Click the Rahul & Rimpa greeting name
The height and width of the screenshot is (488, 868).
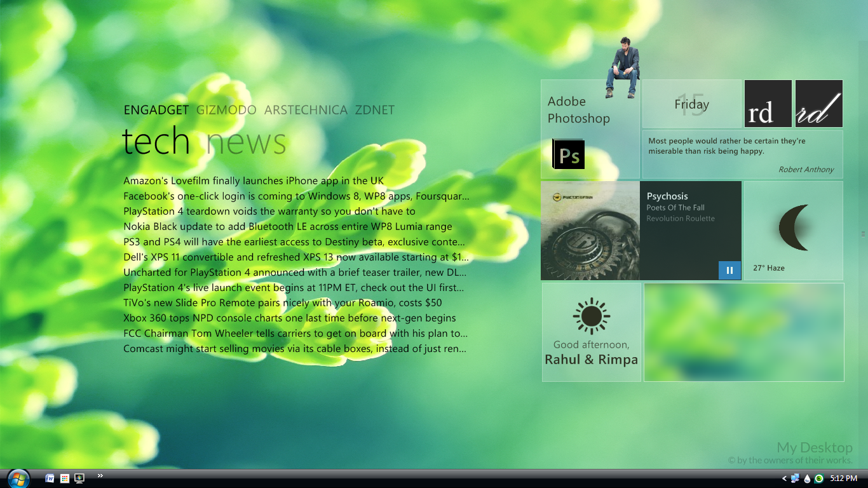click(x=591, y=360)
